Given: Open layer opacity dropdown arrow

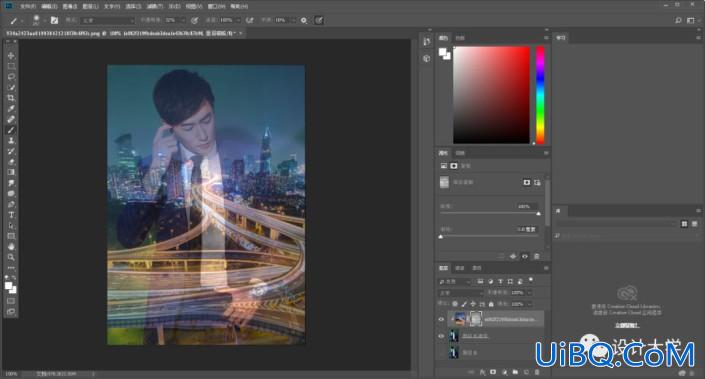Looking at the screenshot, I should [x=529, y=293].
